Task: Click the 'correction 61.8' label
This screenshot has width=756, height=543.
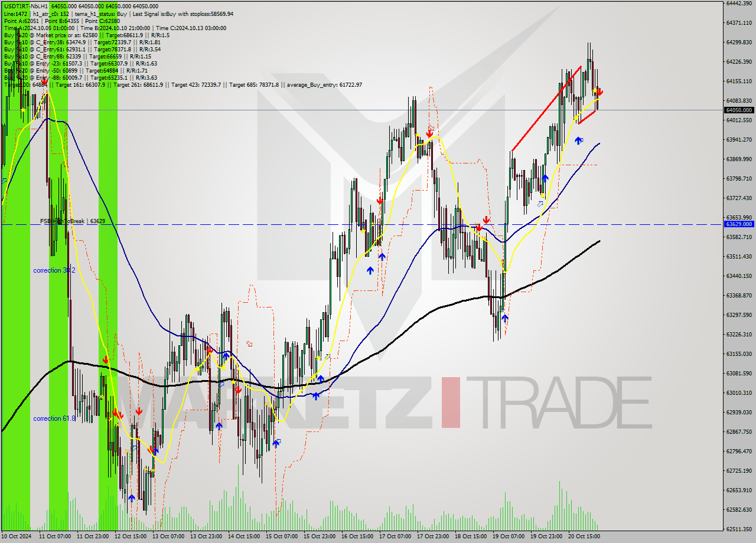Action: point(54,418)
